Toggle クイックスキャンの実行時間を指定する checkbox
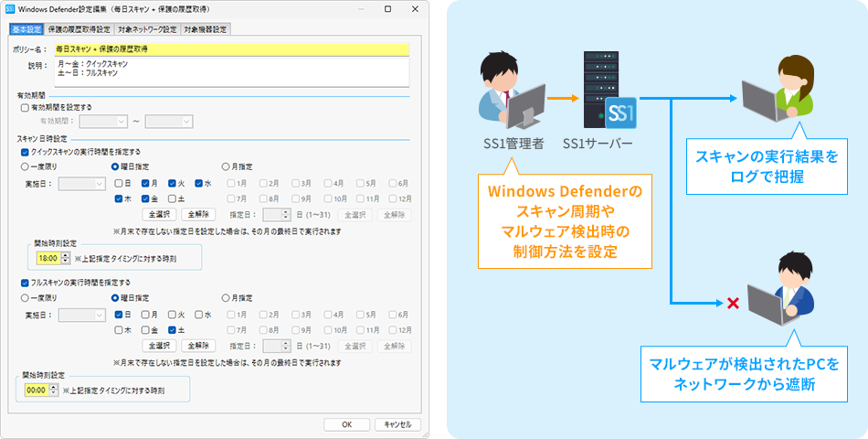 (x=25, y=151)
